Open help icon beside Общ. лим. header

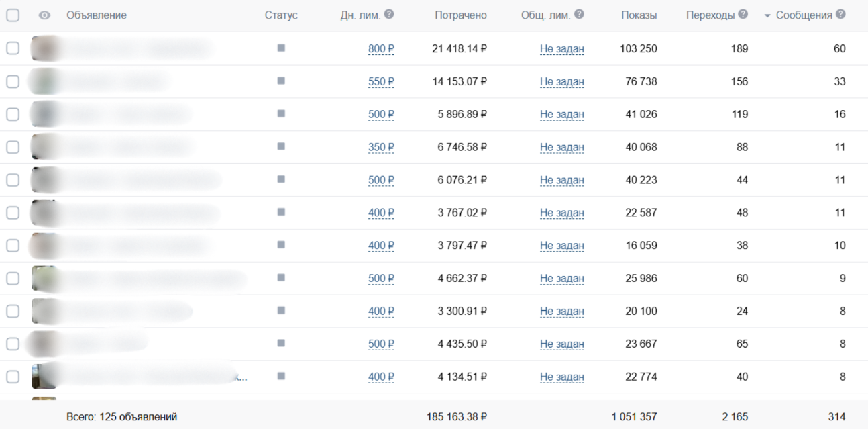click(579, 14)
